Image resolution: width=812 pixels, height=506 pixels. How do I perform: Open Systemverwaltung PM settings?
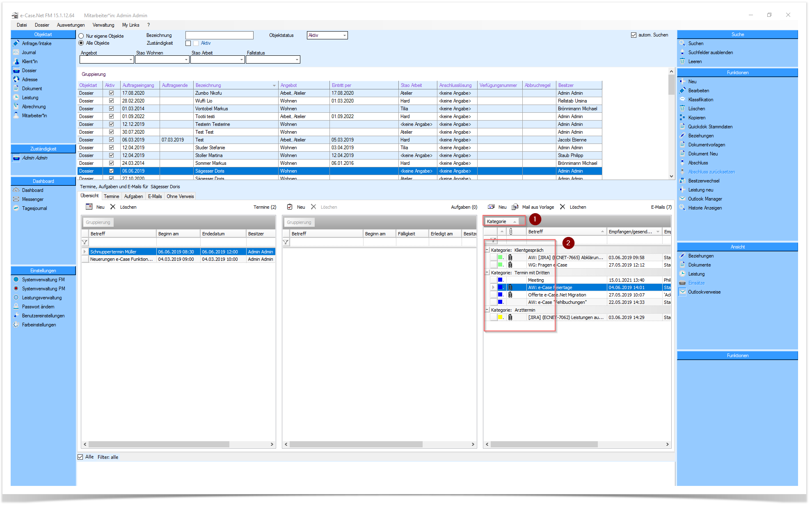pos(43,289)
